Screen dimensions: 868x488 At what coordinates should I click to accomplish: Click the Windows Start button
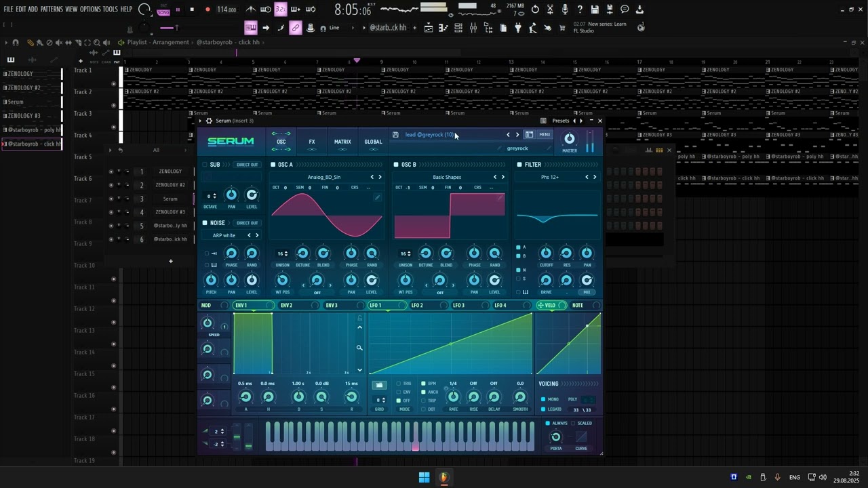click(x=424, y=477)
